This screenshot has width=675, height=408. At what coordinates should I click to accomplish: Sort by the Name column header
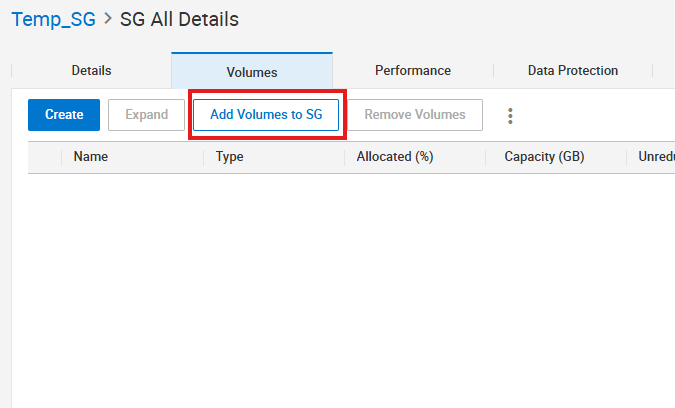point(91,157)
